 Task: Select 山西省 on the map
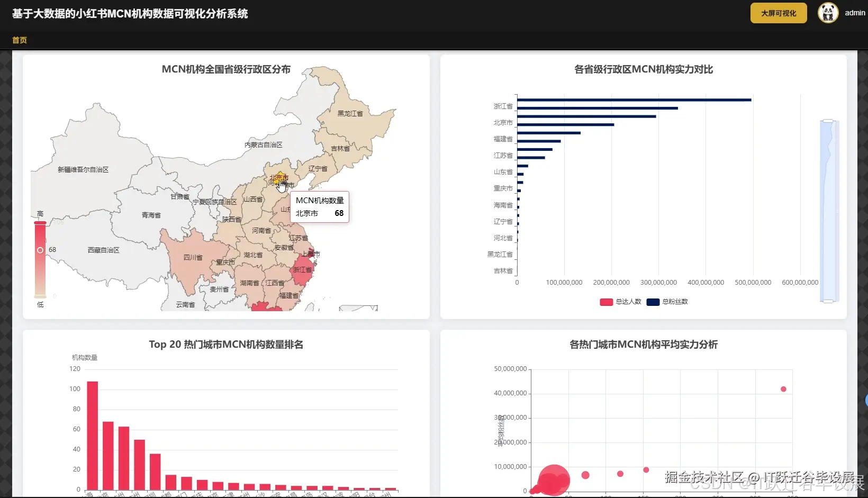click(x=253, y=200)
